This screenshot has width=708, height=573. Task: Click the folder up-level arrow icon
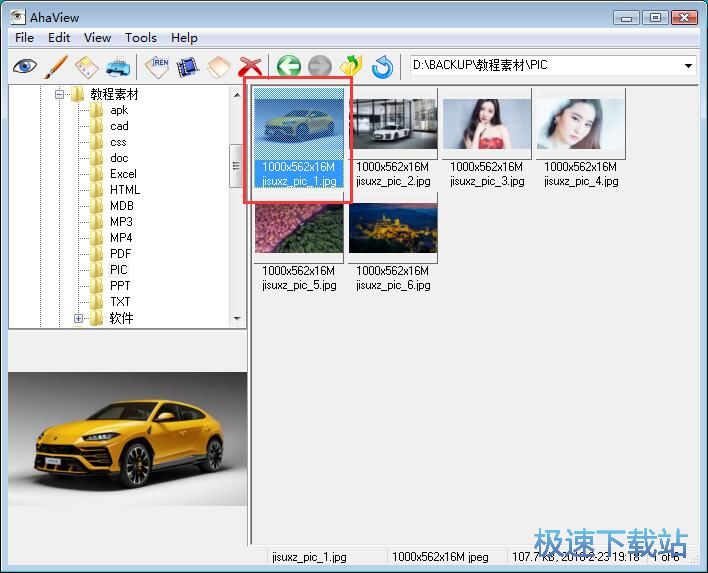[x=350, y=67]
